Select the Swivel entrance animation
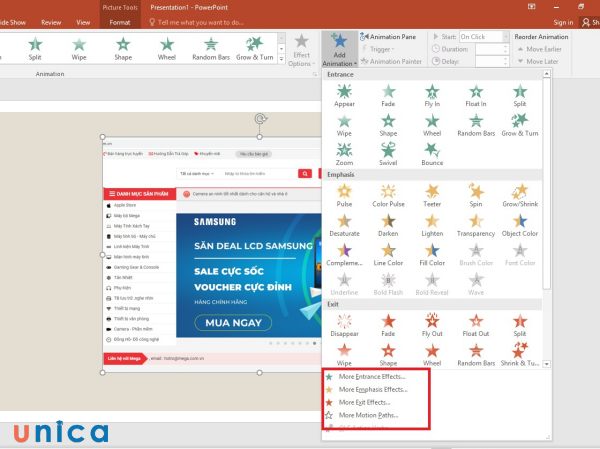The image size is (600, 449). pyautogui.click(x=388, y=154)
